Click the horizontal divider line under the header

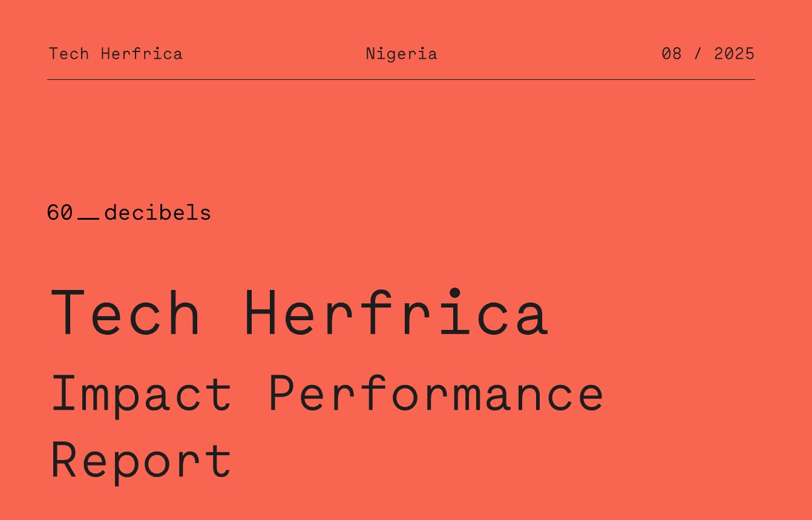[x=401, y=79]
